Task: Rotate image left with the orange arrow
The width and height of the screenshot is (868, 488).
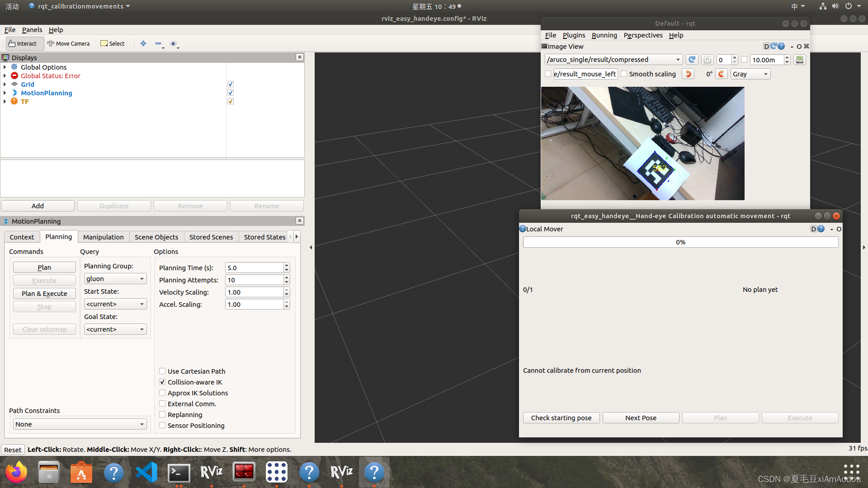Action: click(688, 74)
